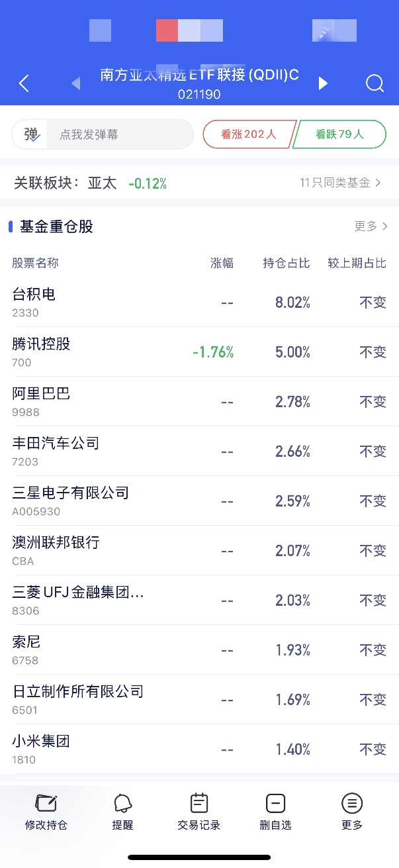399x868 pixels.
Task: Select 台积电 holding row
Action: [x=199, y=302]
